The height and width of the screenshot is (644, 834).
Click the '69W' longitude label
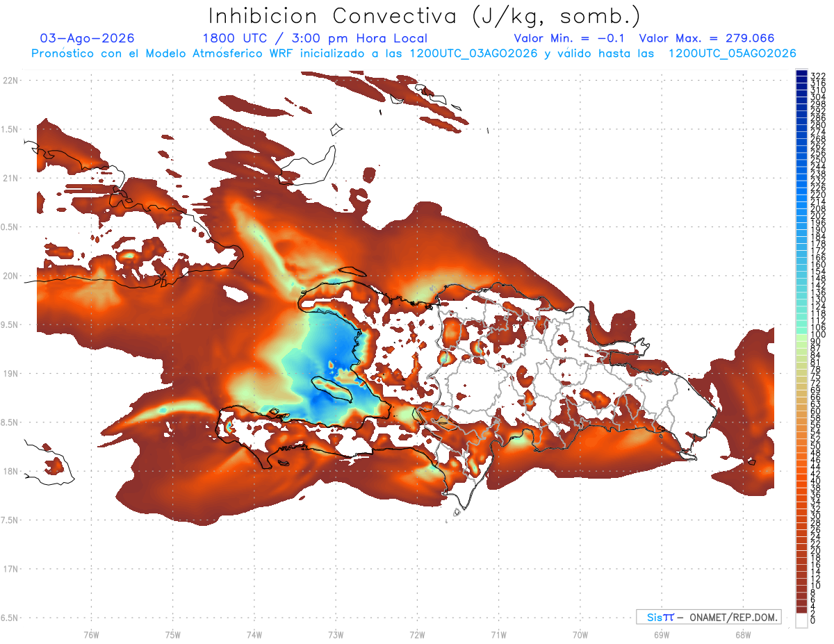click(x=662, y=634)
